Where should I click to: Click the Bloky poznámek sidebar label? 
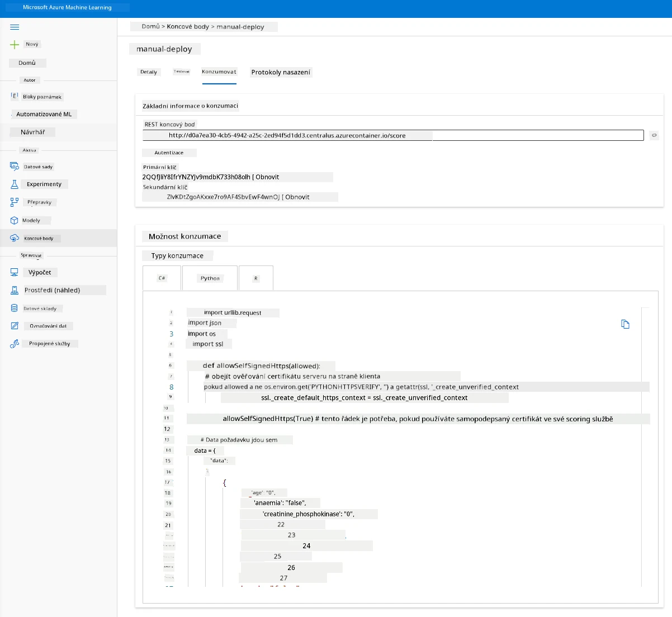point(42,97)
